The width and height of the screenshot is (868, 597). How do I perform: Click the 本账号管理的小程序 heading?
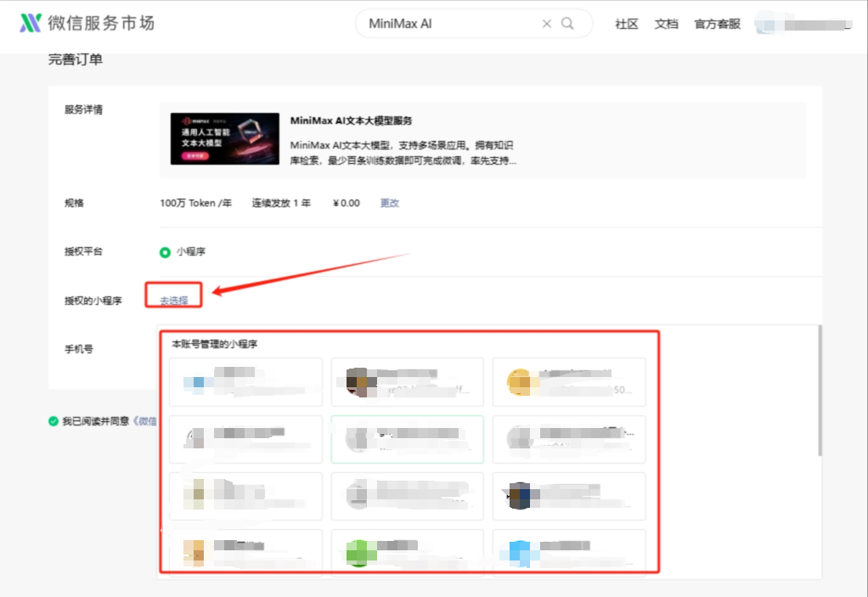(215, 344)
